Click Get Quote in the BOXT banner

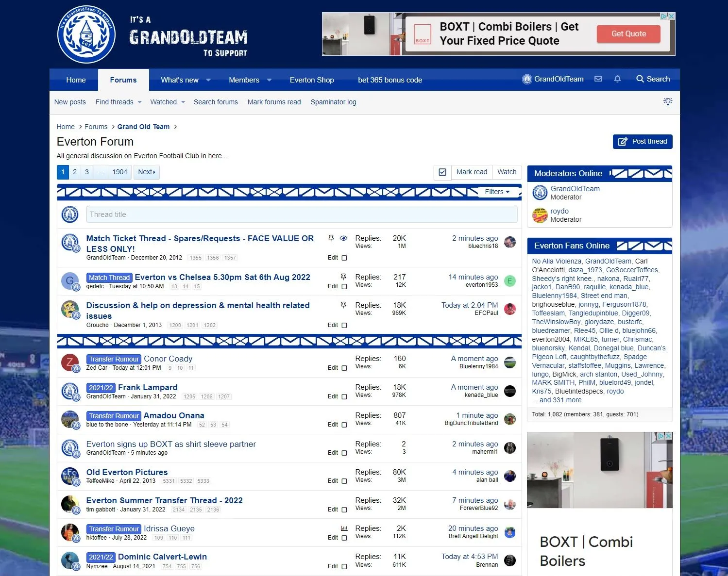[x=628, y=34]
